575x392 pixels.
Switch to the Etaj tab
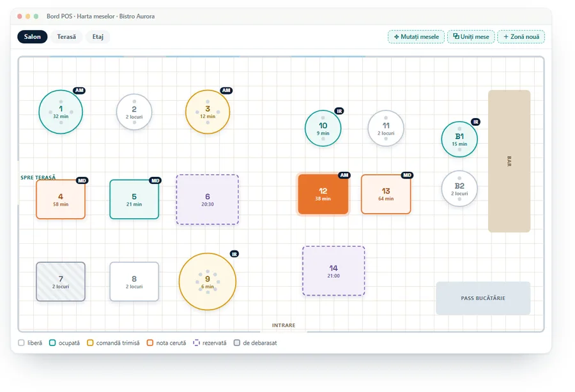[x=98, y=36]
